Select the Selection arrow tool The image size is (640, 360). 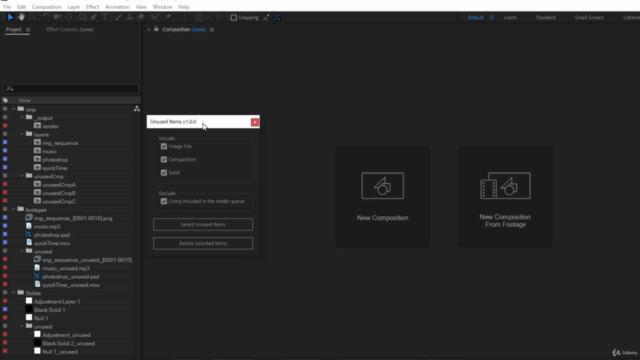[x=10, y=17]
